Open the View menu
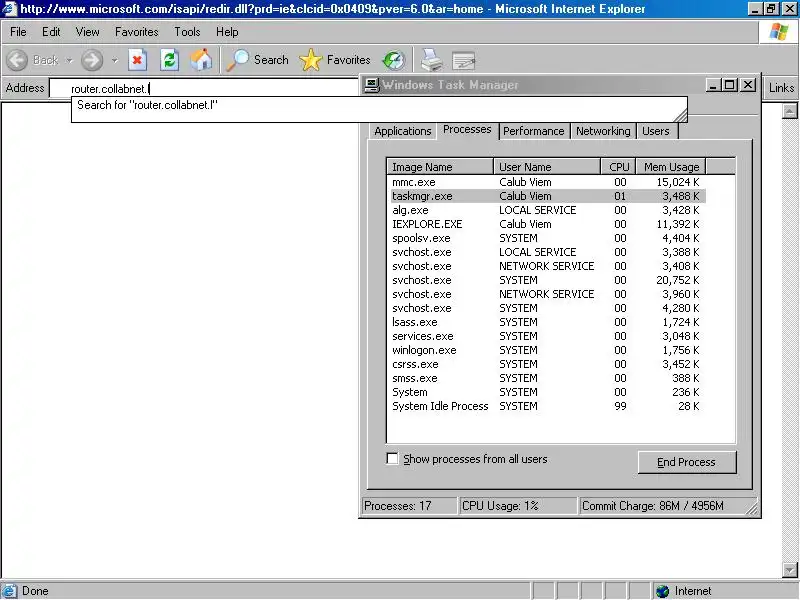This screenshot has width=800, height=600. pos(88,32)
